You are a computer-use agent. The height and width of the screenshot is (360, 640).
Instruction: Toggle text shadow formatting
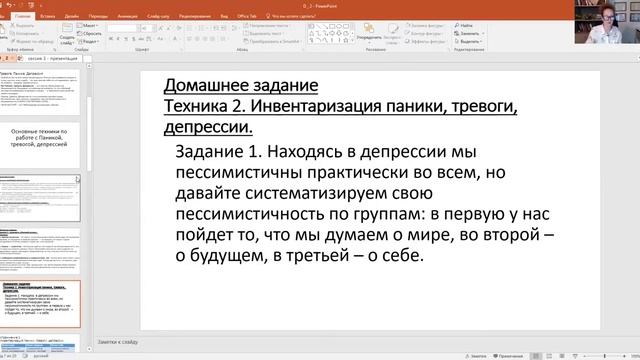click(133, 39)
